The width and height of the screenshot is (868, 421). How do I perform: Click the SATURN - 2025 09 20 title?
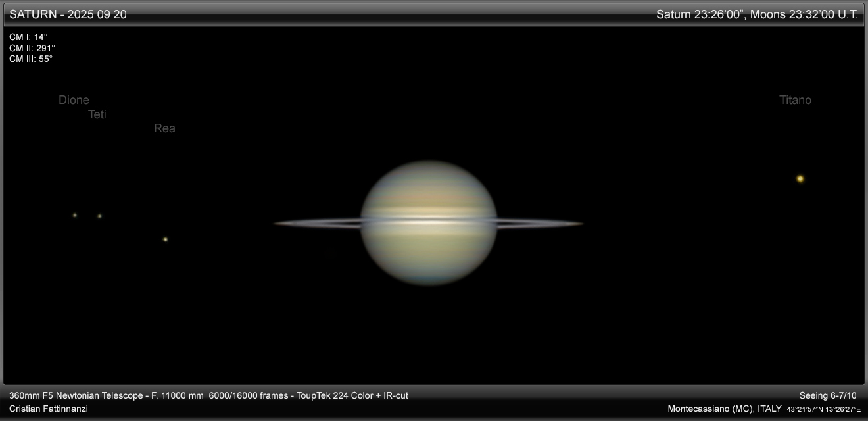coord(68,14)
